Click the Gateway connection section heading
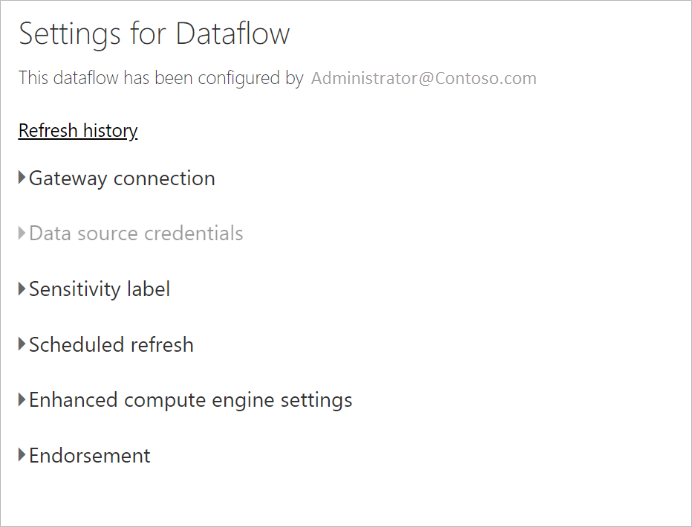This screenshot has width=692, height=527. pyautogui.click(x=122, y=179)
